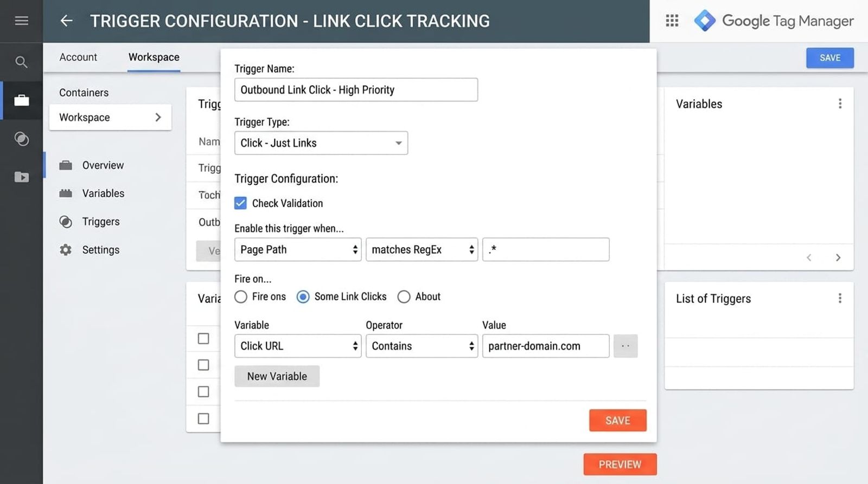Click the List of Triggers heading
Viewport: 868px width, 484px height.
point(713,299)
